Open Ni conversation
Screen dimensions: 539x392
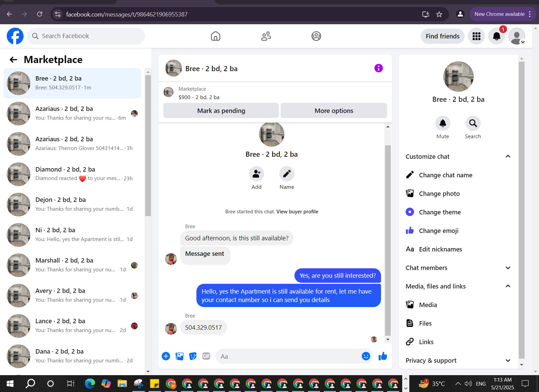click(72, 235)
